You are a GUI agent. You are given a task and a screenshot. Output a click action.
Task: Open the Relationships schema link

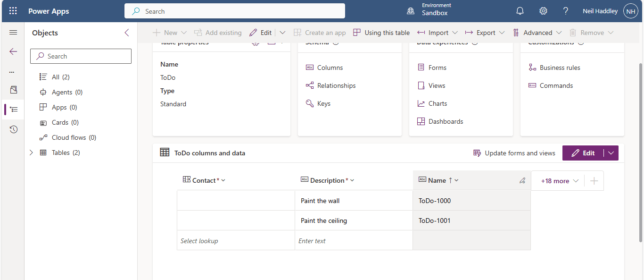pyautogui.click(x=336, y=85)
